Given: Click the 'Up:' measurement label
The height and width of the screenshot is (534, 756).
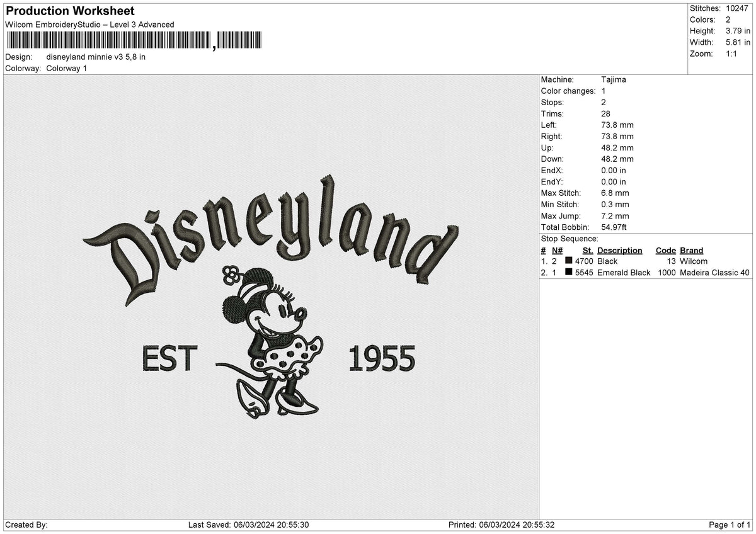Looking at the screenshot, I should (x=547, y=148).
